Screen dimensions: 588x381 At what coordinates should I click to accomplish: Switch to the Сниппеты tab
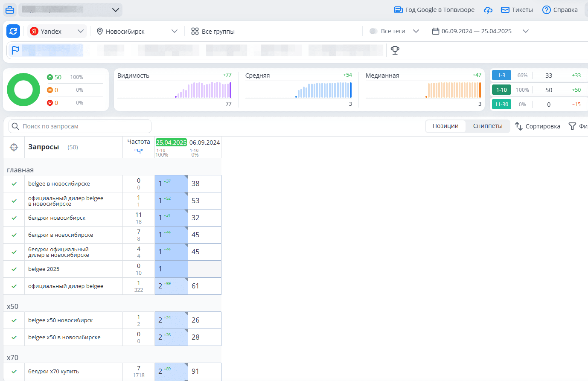click(488, 126)
